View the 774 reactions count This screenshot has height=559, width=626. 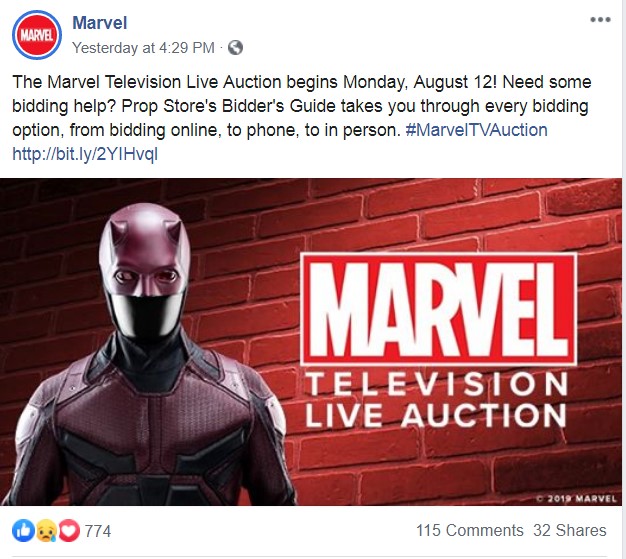(98, 531)
